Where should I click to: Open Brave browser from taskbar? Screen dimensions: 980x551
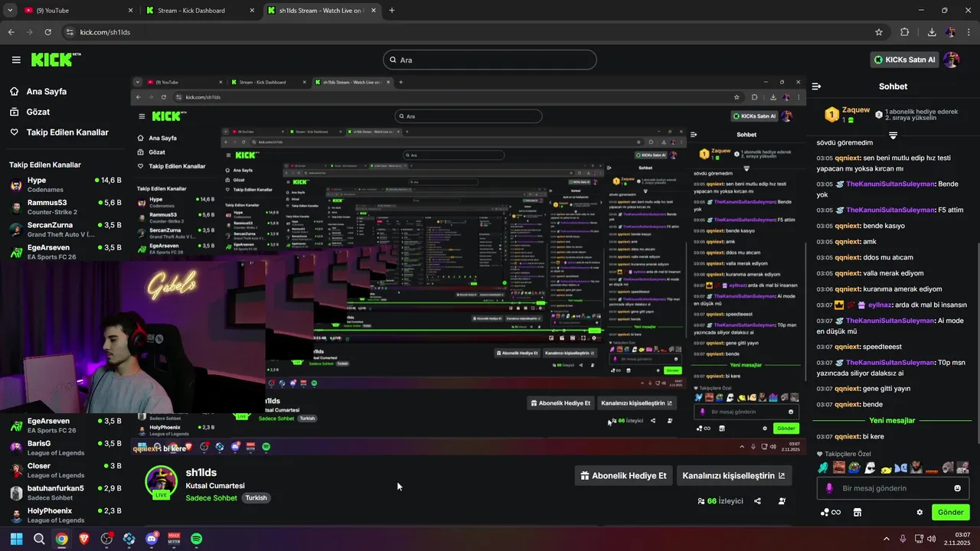(83, 539)
